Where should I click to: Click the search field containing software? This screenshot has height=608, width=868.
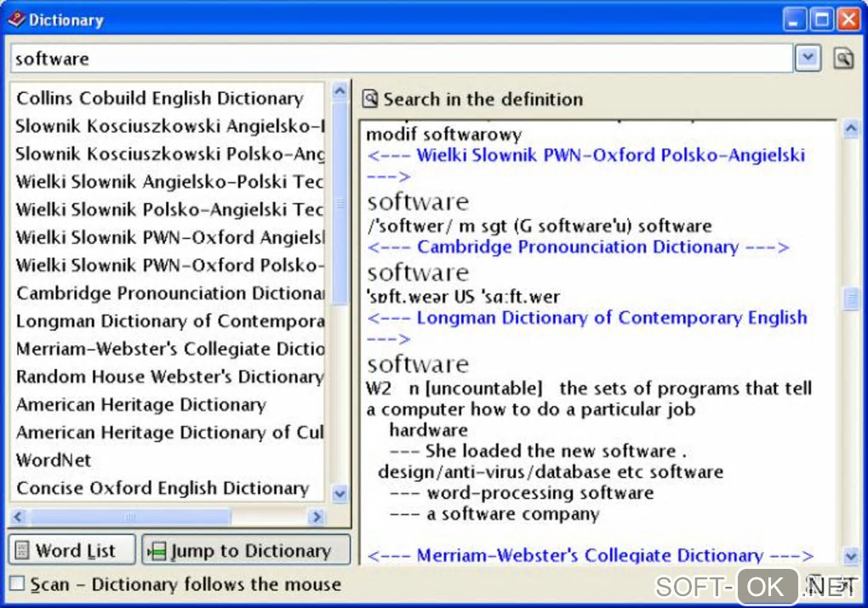402,58
